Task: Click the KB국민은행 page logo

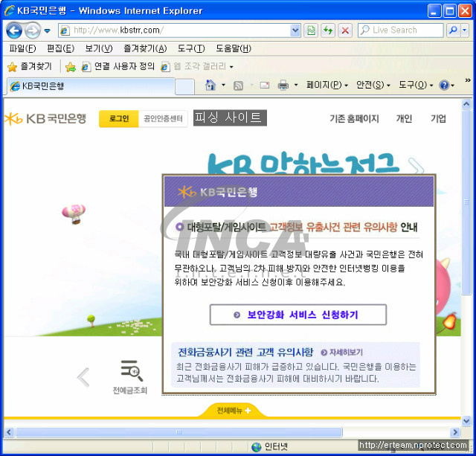Action: (45, 119)
